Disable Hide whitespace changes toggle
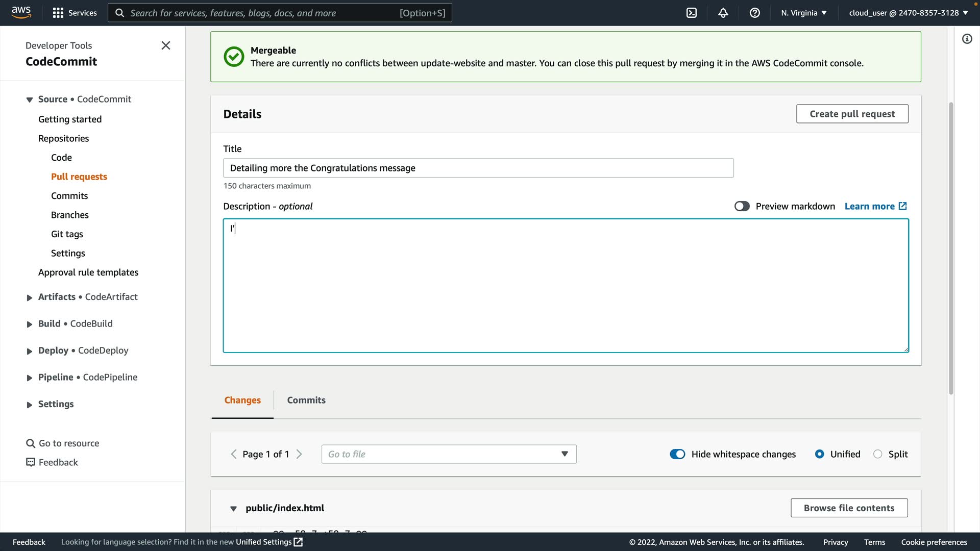This screenshot has width=980, height=551. (677, 454)
